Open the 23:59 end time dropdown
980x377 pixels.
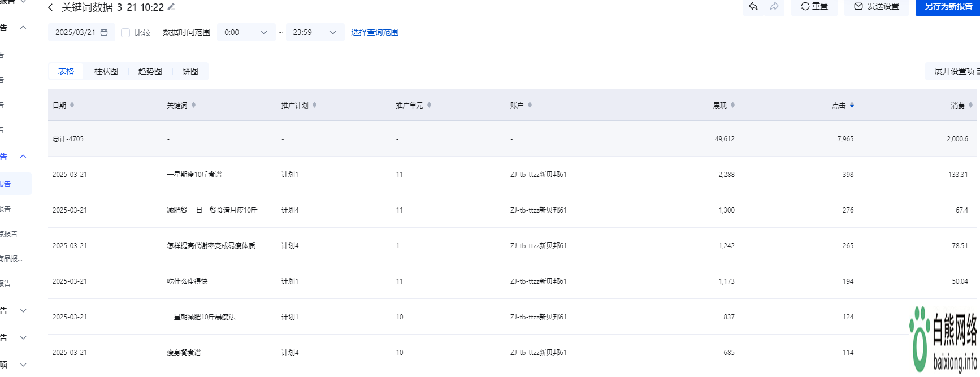(315, 33)
